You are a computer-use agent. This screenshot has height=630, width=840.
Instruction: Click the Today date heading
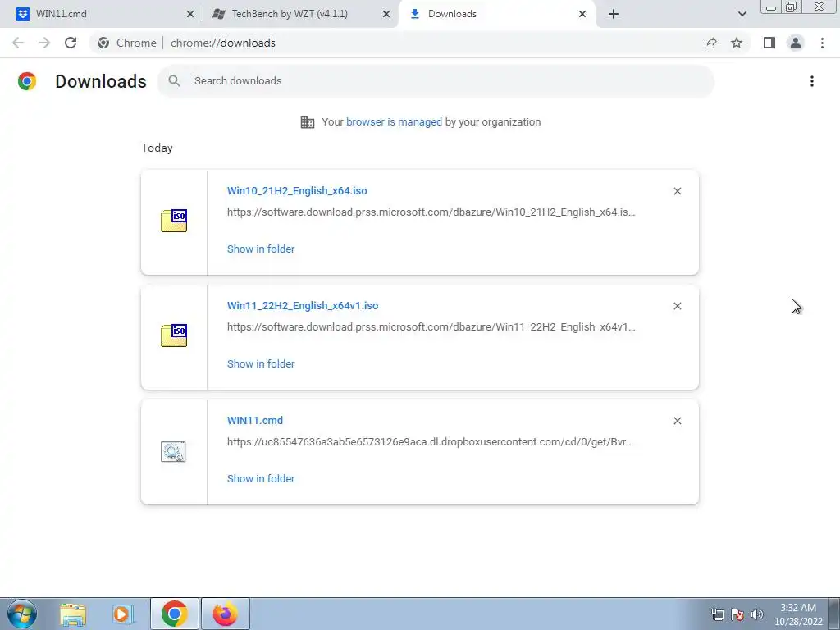coord(157,148)
